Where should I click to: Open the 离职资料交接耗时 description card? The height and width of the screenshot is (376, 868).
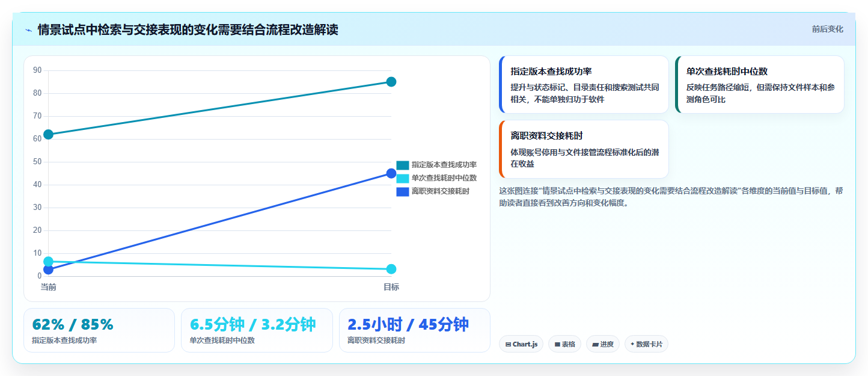584,149
